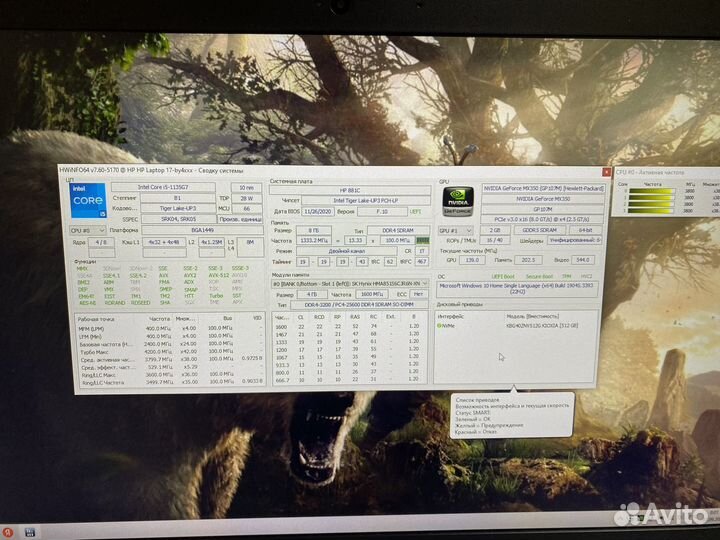Viewport: 720px width, 540px height.
Task: Click the Core 0 frequency bar in CPU #0 window
Action: pyautogui.click(x=651, y=191)
